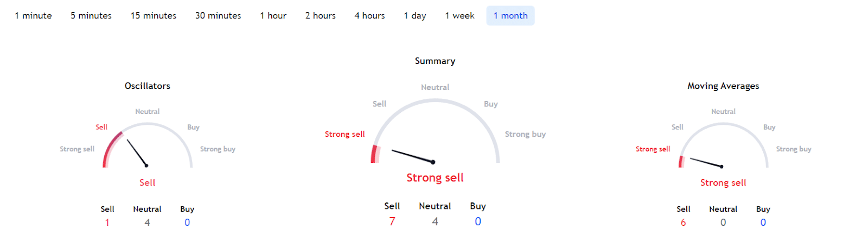868x241 pixels.
Task: Click the Moving Averages gauge needle
Action: [x=706, y=162]
